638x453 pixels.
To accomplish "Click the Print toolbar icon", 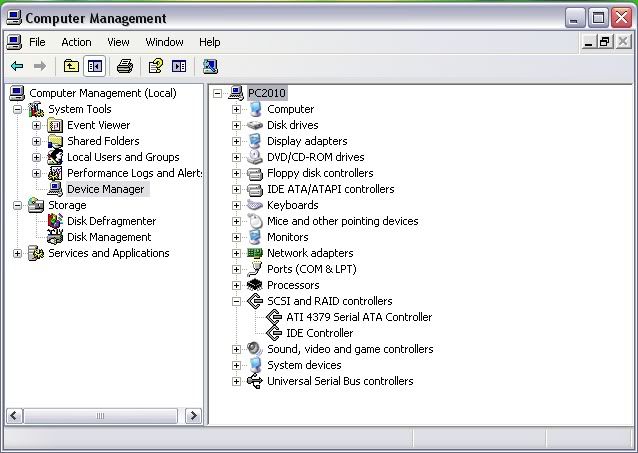I will pyautogui.click(x=125, y=66).
